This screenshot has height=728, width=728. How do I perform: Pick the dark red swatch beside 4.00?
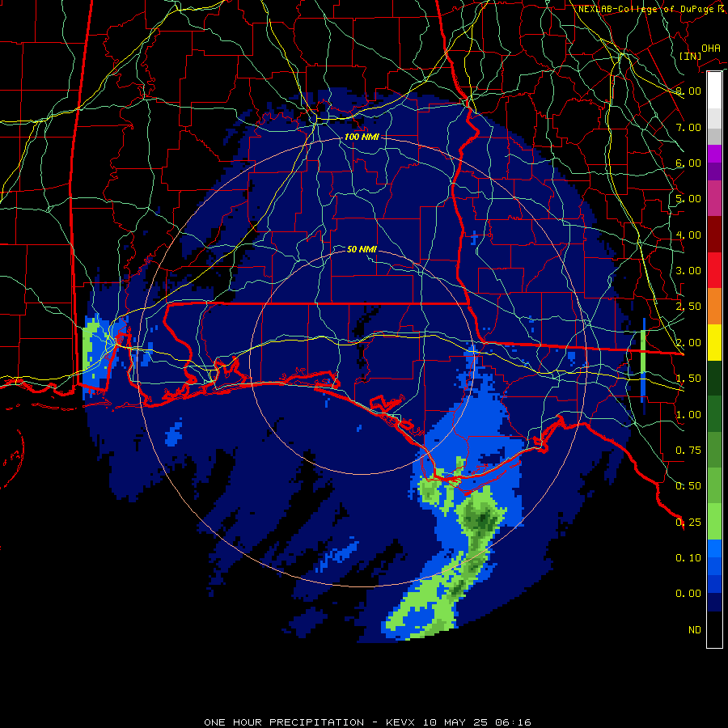[714, 235]
